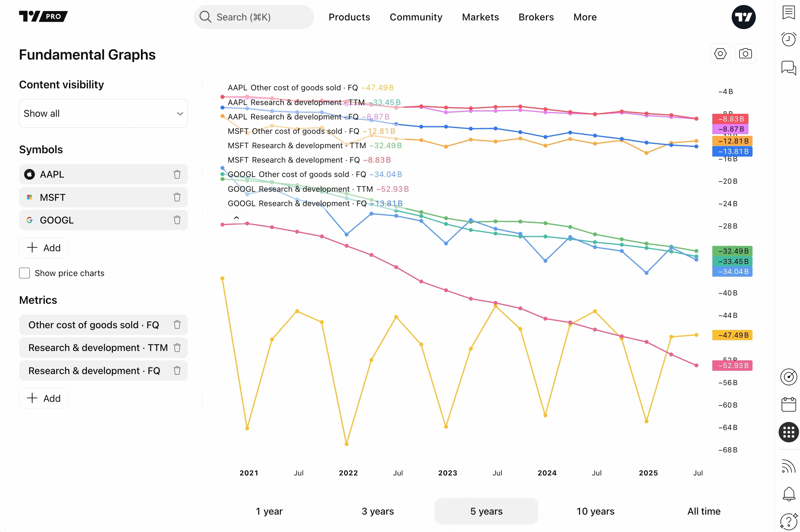The height and width of the screenshot is (532, 800).
Task: Remove Research & development FQ metric
Action: (177, 370)
